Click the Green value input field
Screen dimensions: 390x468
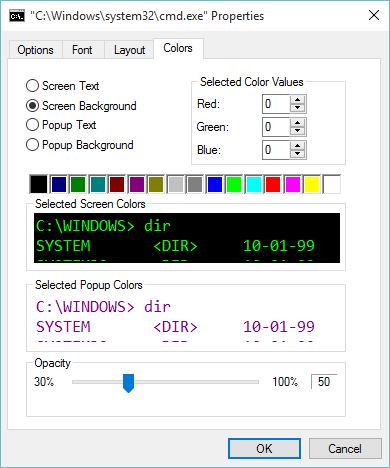(276, 127)
